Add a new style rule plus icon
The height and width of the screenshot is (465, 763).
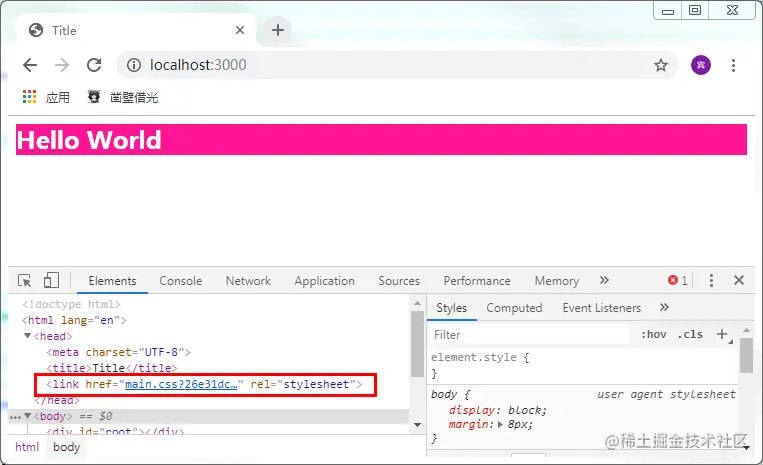722,334
